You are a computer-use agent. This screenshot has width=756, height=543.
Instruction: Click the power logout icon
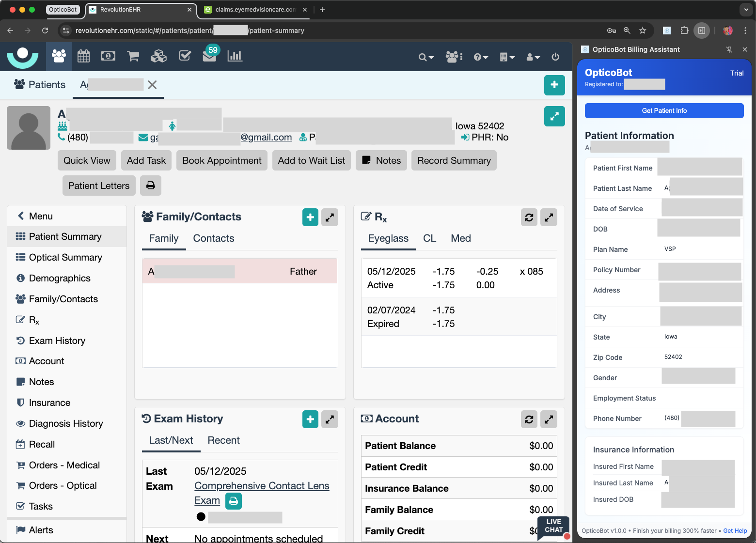(x=555, y=57)
